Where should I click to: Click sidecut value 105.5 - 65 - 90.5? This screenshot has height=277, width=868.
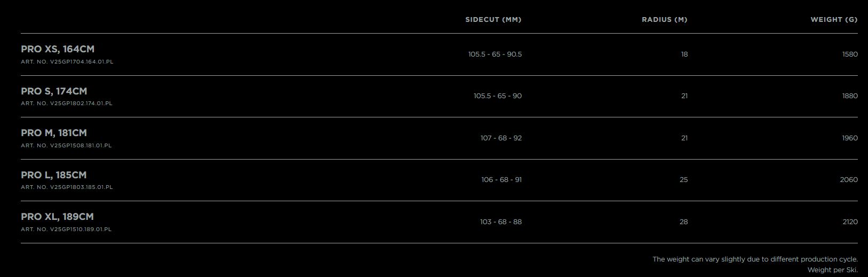(x=495, y=54)
